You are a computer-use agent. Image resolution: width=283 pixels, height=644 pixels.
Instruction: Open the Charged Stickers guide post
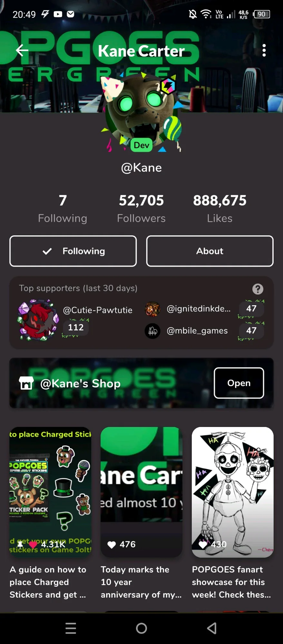click(50, 513)
